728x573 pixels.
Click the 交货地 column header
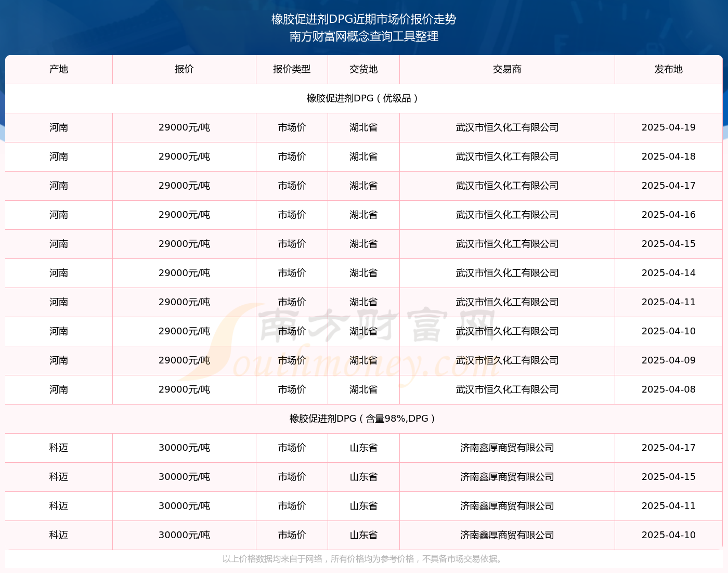363,69
